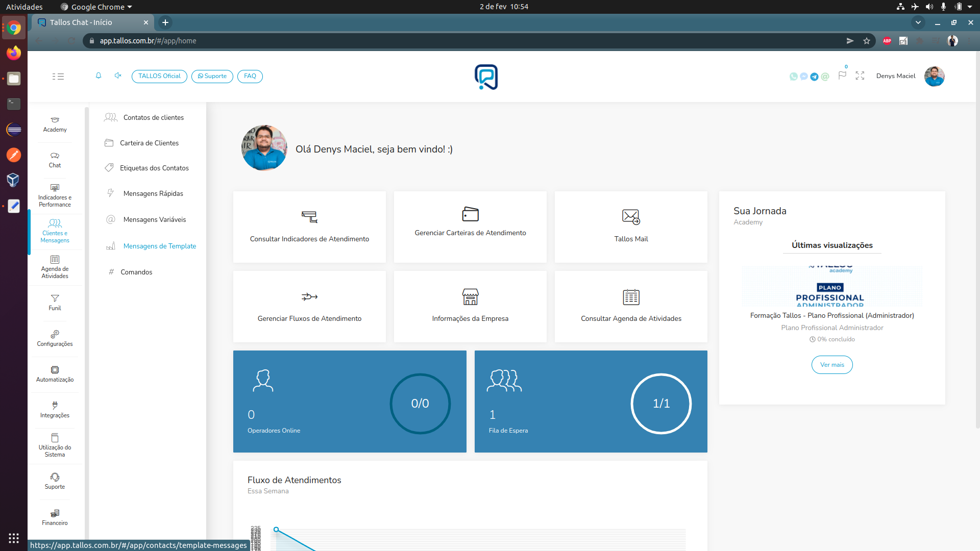Close the Tallos Chat tab
Viewport: 980px width, 551px height.
tap(146, 22)
